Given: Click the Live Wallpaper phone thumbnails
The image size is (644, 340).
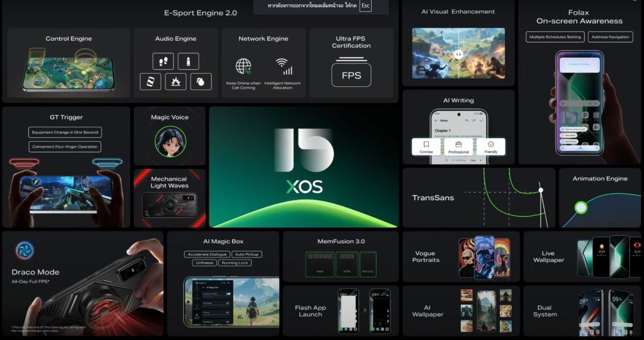Looking at the screenshot, I should pyautogui.click(x=609, y=257).
